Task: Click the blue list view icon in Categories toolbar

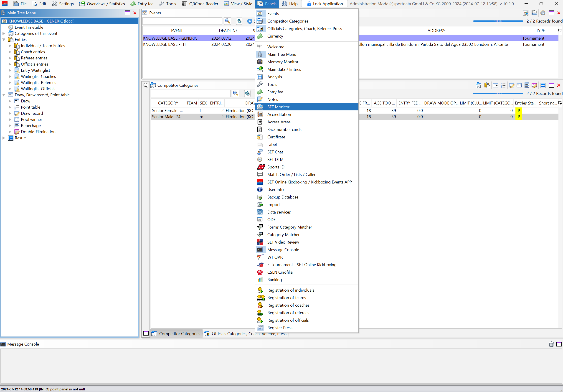Action: tap(543, 85)
